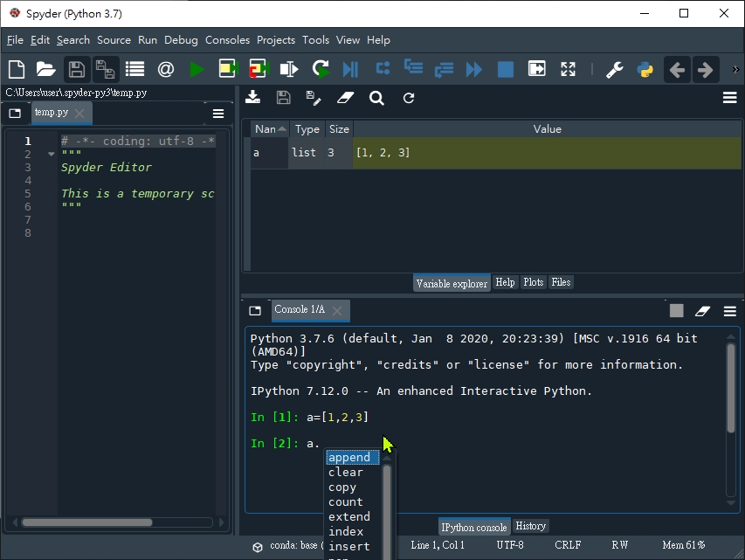Open the file switcher list icon

(x=135, y=69)
